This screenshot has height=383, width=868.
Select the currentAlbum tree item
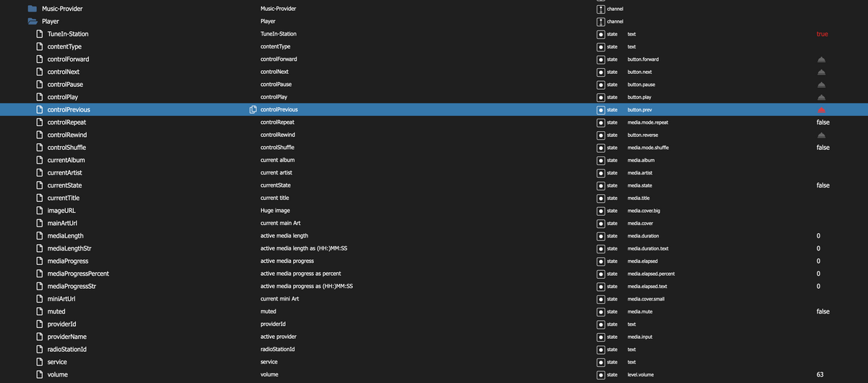[x=66, y=160]
